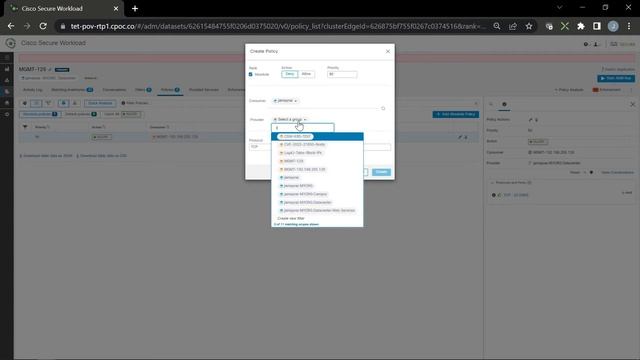Click the reverse consumer/provider swap icon

click(383, 109)
